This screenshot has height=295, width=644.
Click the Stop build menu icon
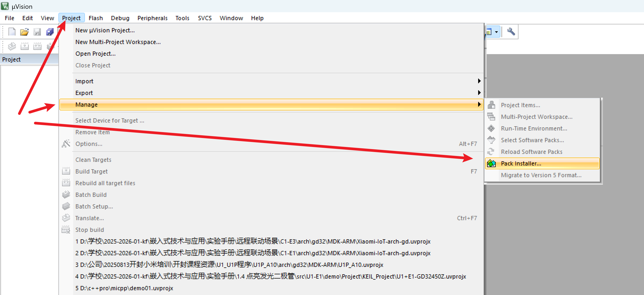pyautogui.click(x=66, y=230)
